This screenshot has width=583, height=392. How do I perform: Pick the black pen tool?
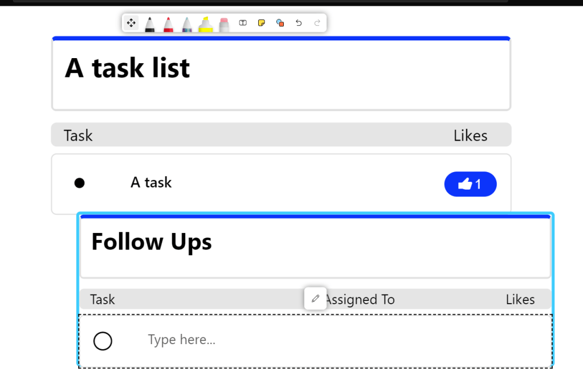pos(149,24)
